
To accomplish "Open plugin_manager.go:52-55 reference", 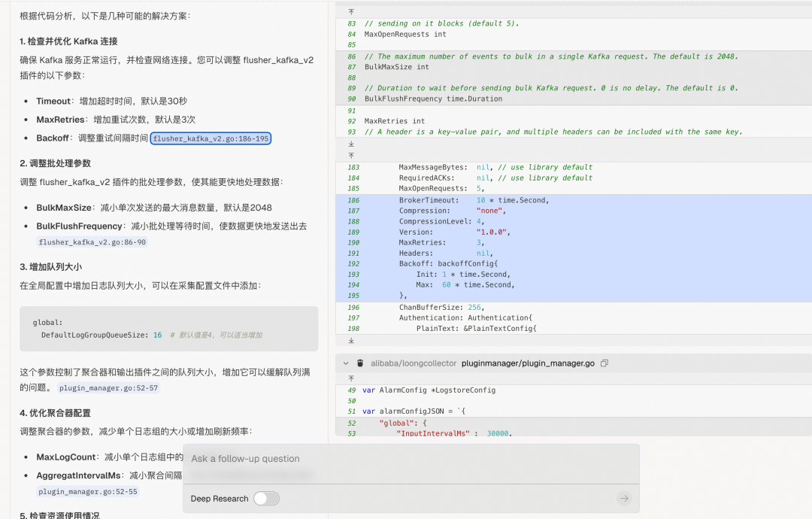I will tap(87, 492).
